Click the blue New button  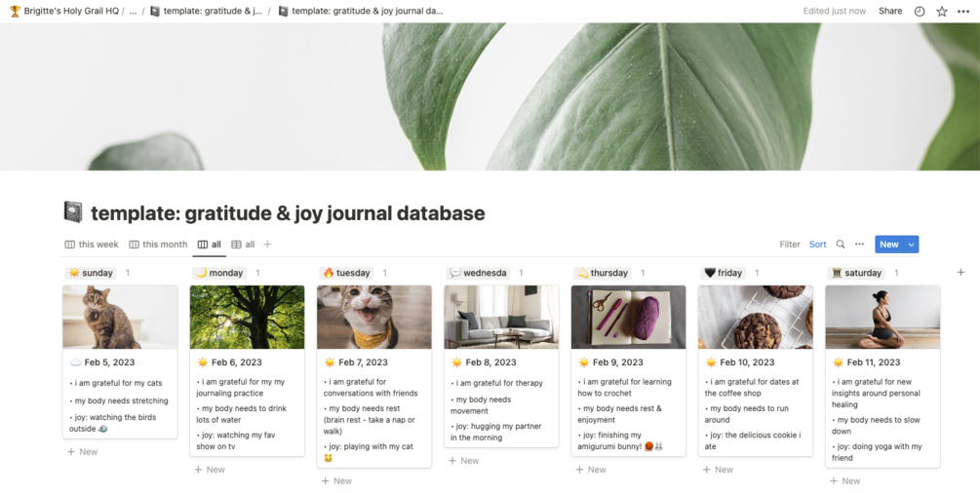888,245
